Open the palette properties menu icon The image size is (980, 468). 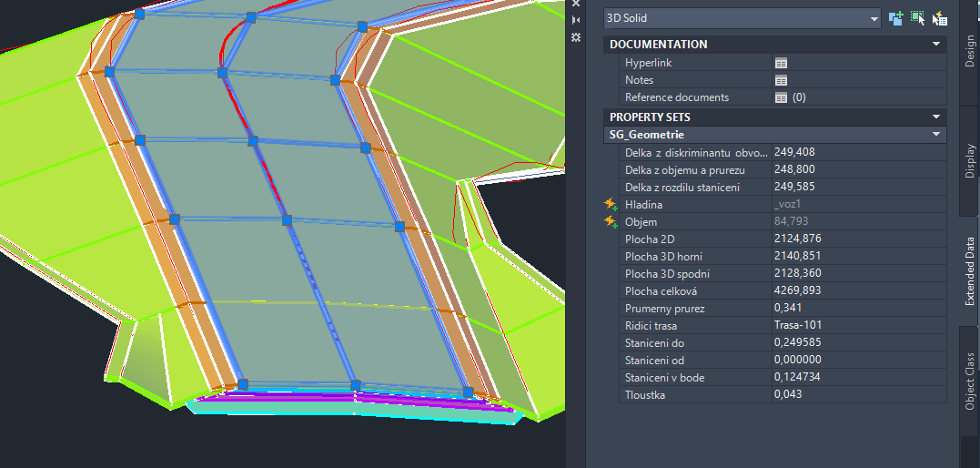click(575, 37)
